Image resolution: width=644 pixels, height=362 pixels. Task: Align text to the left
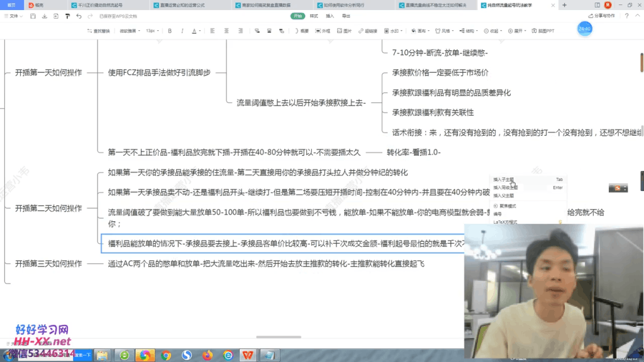pyautogui.click(x=213, y=31)
